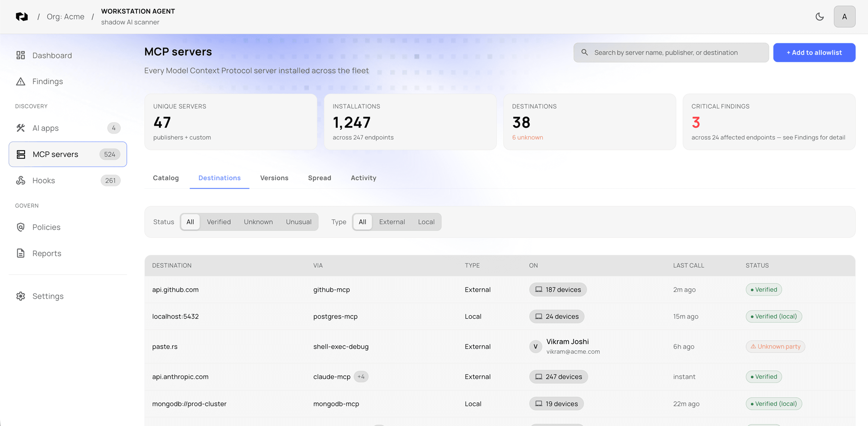The image size is (868, 426).
Task: Select the Destinations tab
Action: (x=219, y=178)
